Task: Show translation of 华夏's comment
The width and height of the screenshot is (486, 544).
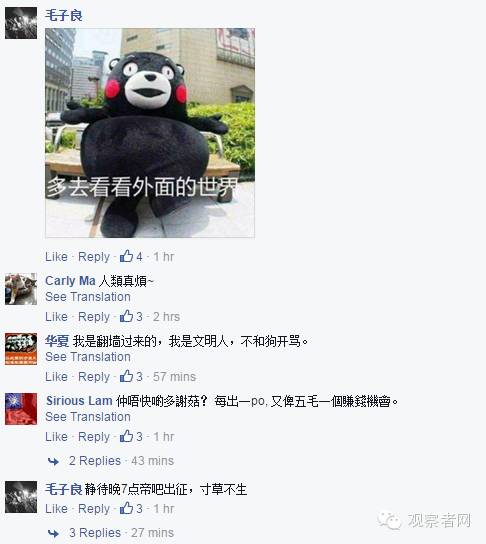Action: [x=88, y=357]
